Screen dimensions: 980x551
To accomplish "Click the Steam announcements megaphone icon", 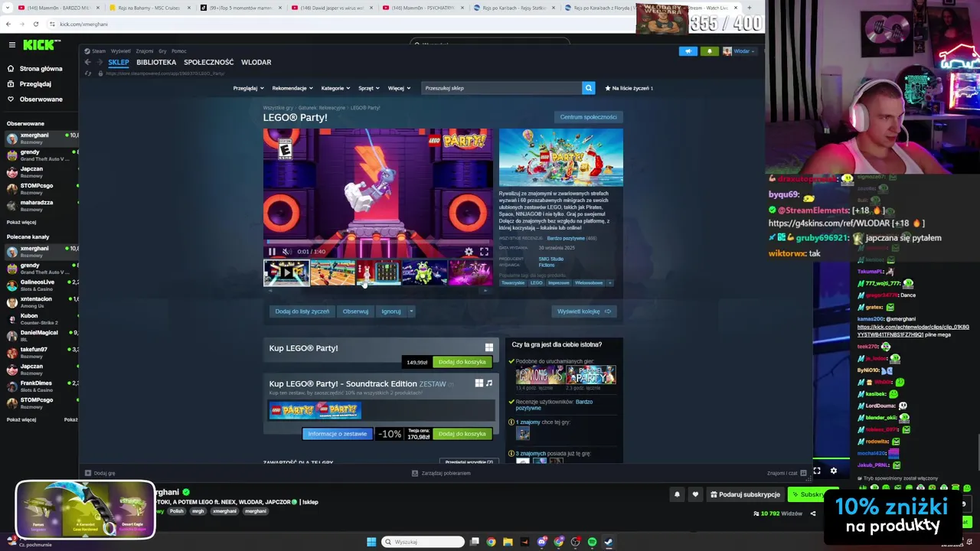I will (x=688, y=51).
